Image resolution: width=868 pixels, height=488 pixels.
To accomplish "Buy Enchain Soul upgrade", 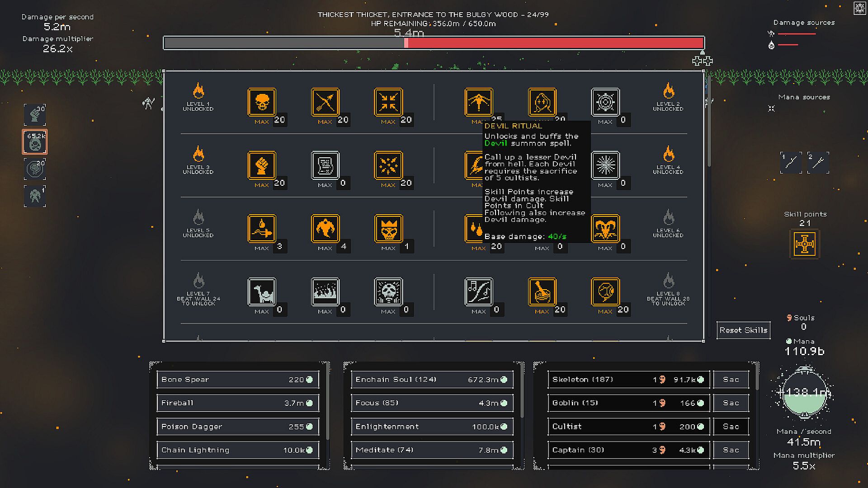I will (x=432, y=380).
